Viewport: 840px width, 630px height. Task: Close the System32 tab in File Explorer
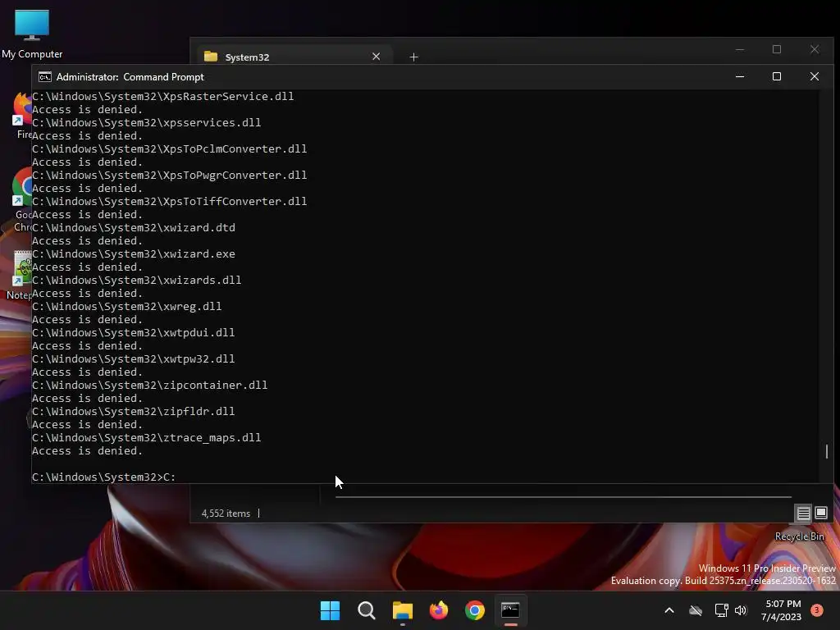pyautogui.click(x=376, y=57)
